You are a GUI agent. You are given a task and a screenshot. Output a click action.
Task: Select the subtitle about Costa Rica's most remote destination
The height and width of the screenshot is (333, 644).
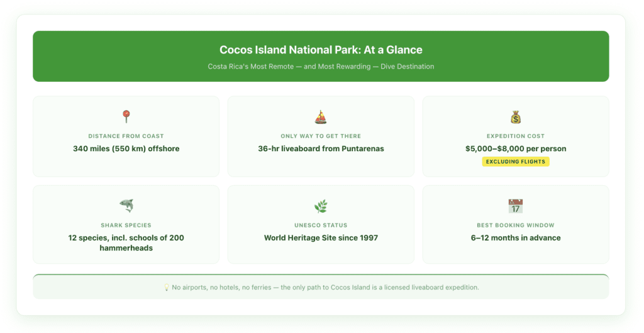321,67
